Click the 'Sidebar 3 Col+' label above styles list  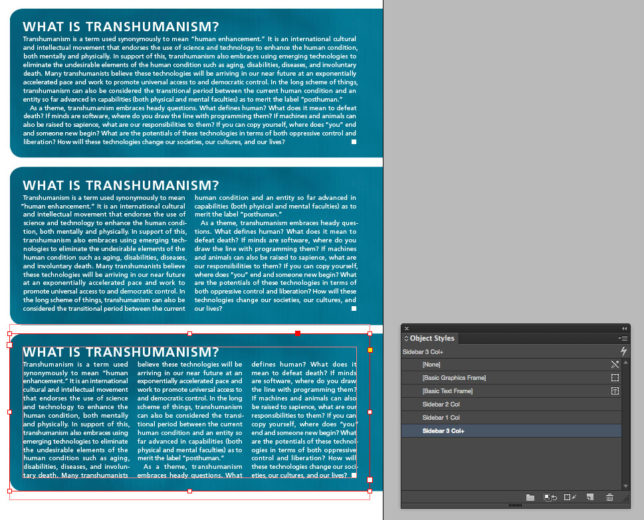423,352
